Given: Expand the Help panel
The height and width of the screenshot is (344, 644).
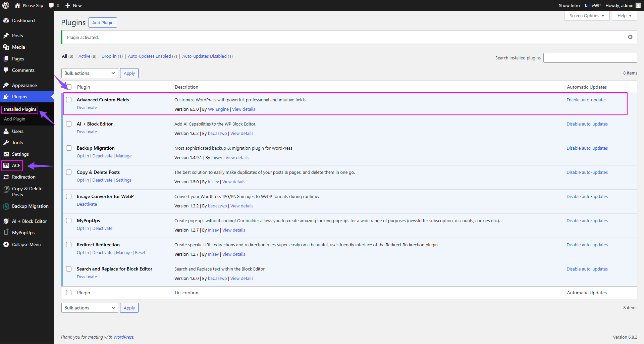Looking at the screenshot, I should pyautogui.click(x=624, y=16).
